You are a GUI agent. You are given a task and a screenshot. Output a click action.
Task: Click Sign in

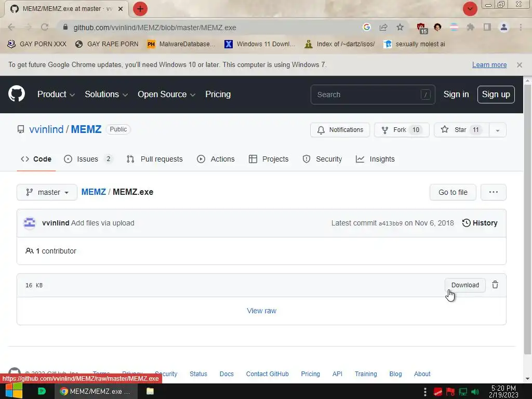pyautogui.click(x=456, y=95)
